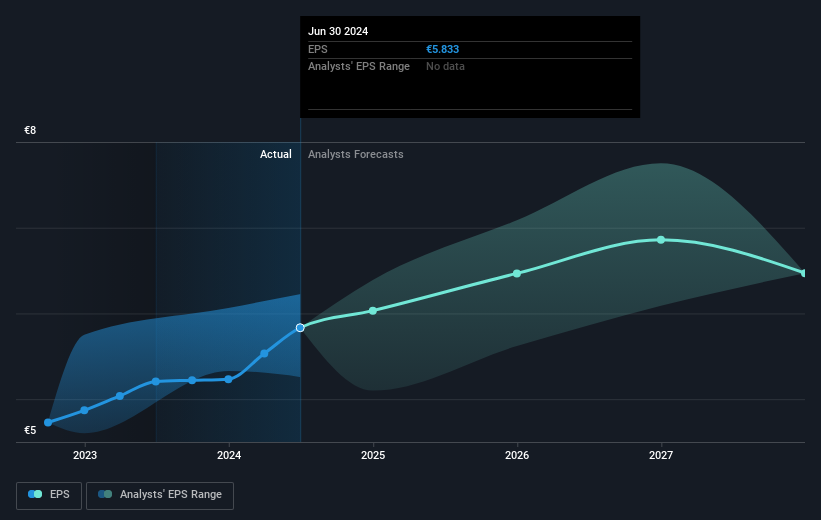Select the 2023 actual EPS data point

click(84, 410)
